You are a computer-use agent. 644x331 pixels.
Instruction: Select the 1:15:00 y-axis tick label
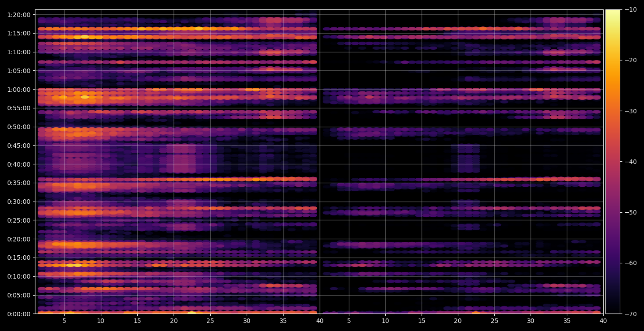(x=19, y=33)
